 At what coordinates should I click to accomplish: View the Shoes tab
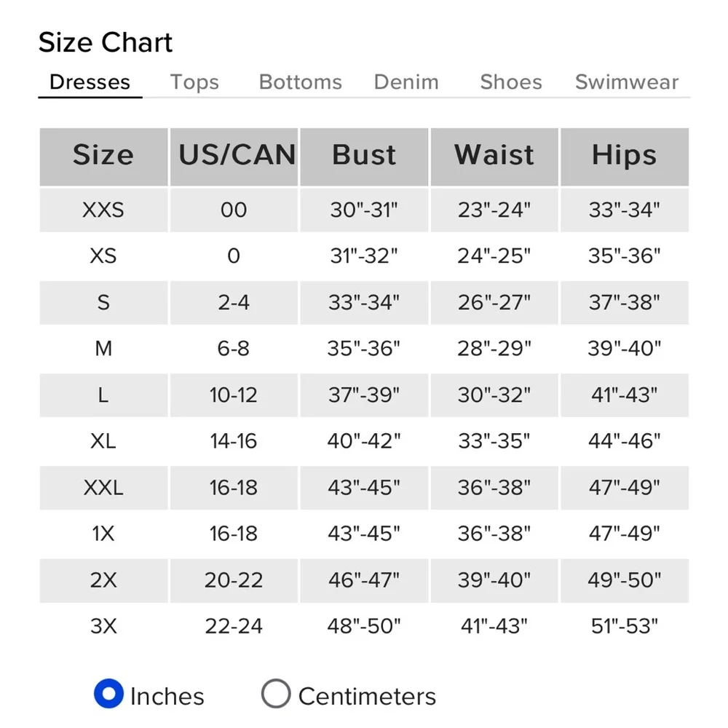[x=510, y=82]
